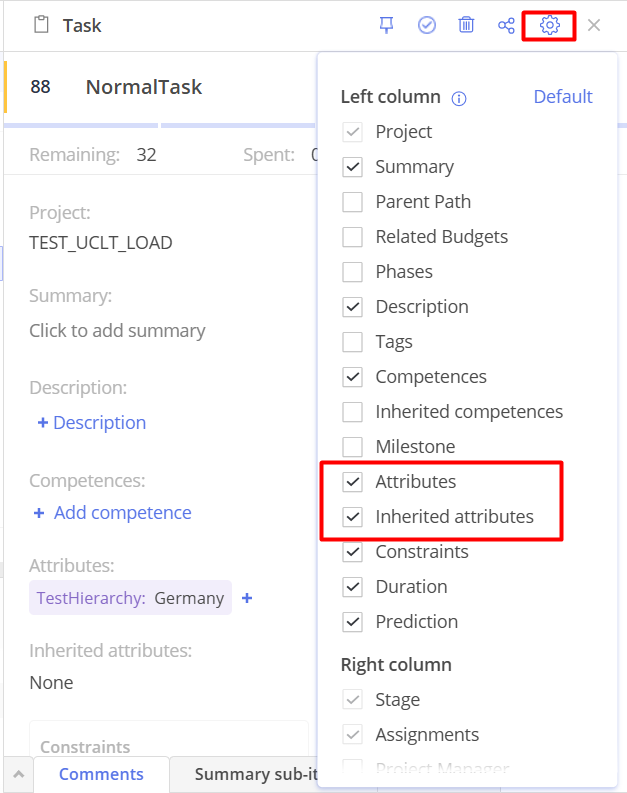Screen dimensions: 627x793
Task: Expand the bottom panel with the up arrow
Action: pyautogui.click(x=18, y=774)
